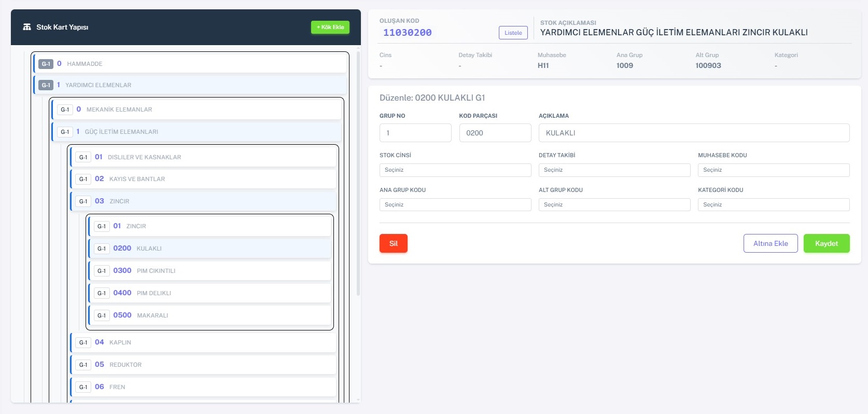Click the red Sil delete button

pyautogui.click(x=393, y=243)
